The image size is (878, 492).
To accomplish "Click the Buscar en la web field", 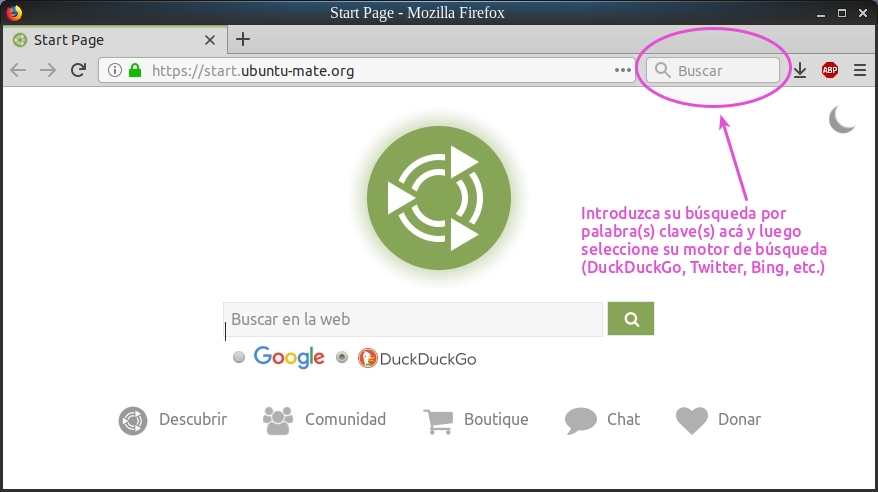I will click(x=412, y=320).
